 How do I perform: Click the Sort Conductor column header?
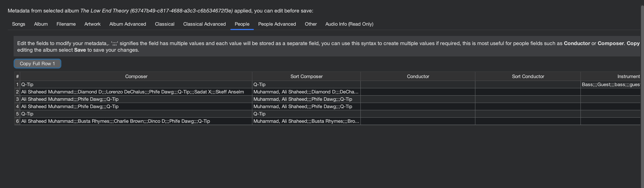click(x=528, y=76)
